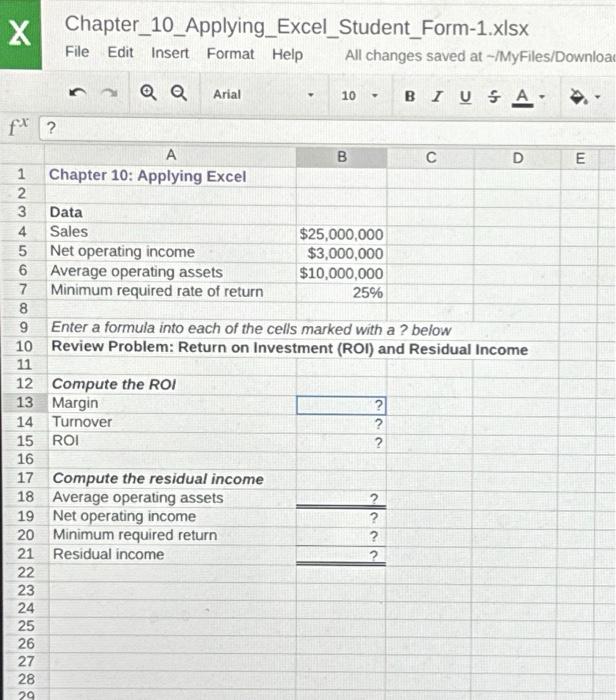
Task: Click the $10,000,000 average operating assets cell
Action: click(341, 273)
